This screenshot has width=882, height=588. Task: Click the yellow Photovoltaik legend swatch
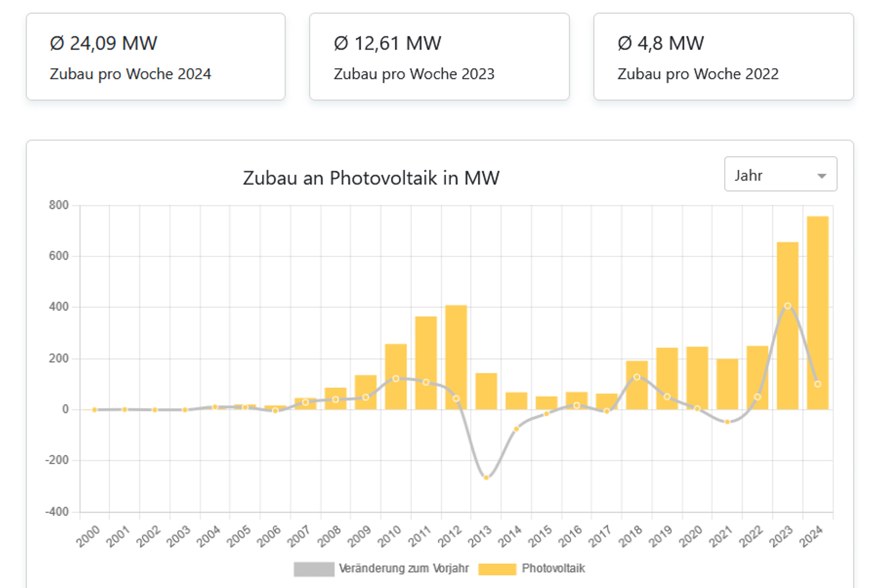pyautogui.click(x=497, y=569)
